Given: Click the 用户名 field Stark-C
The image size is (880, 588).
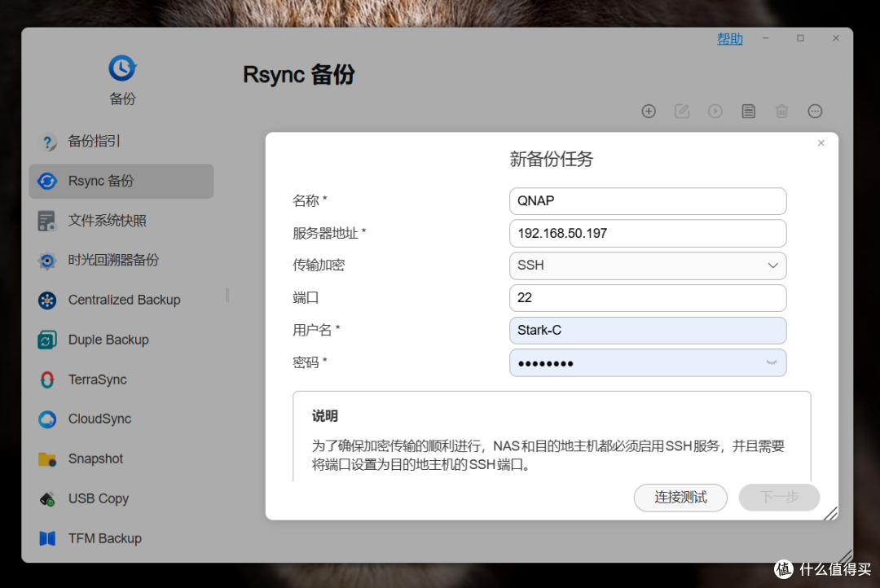Looking at the screenshot, I should pos(648,331).
